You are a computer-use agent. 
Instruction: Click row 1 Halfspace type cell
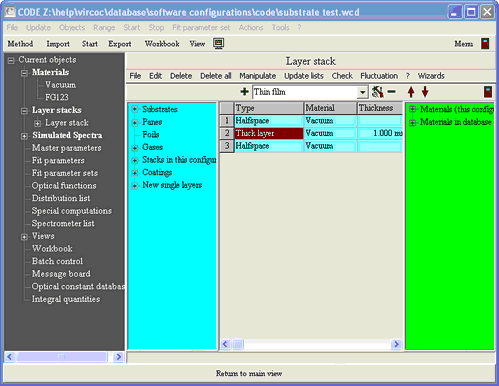[269, 121]
